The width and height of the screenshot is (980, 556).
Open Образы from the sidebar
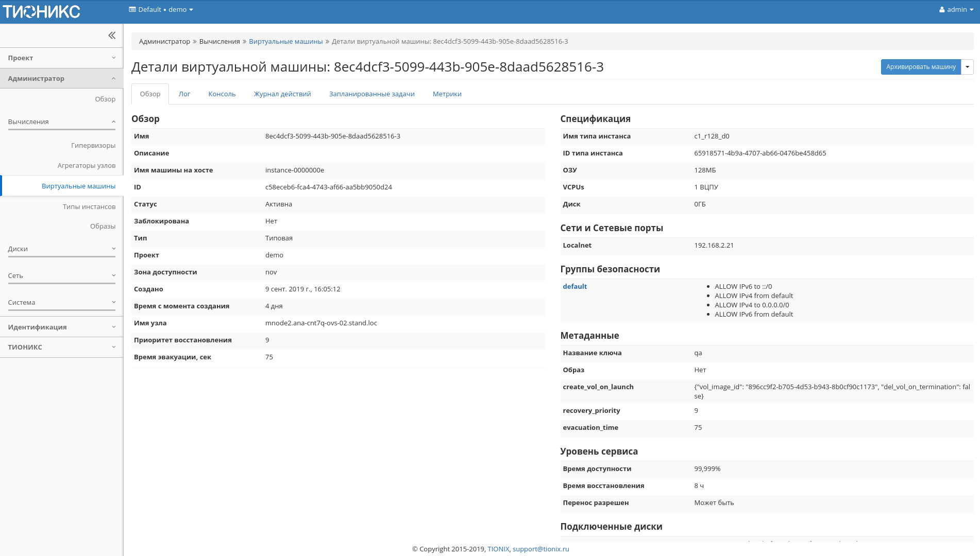[x=105, y=225]
